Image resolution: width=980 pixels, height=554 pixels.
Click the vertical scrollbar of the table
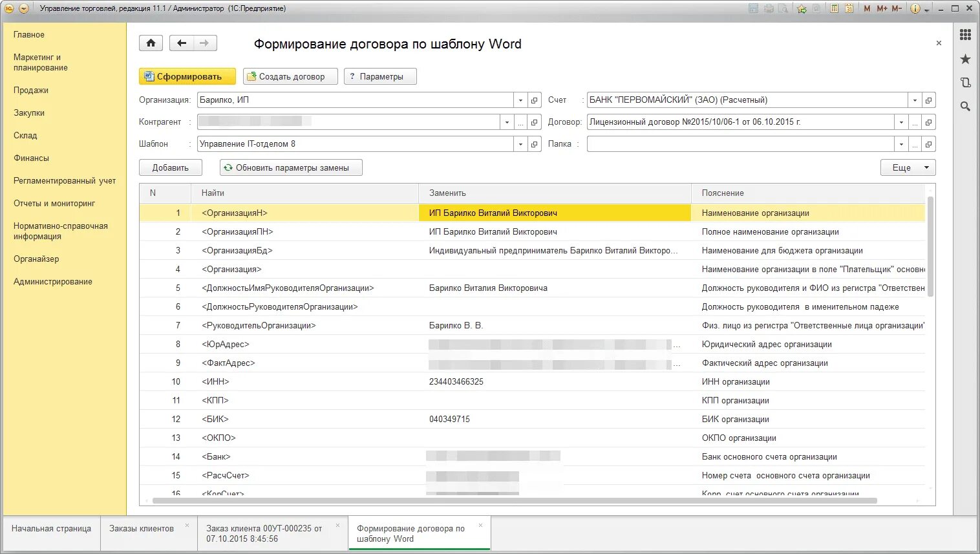tap(930, 246)
